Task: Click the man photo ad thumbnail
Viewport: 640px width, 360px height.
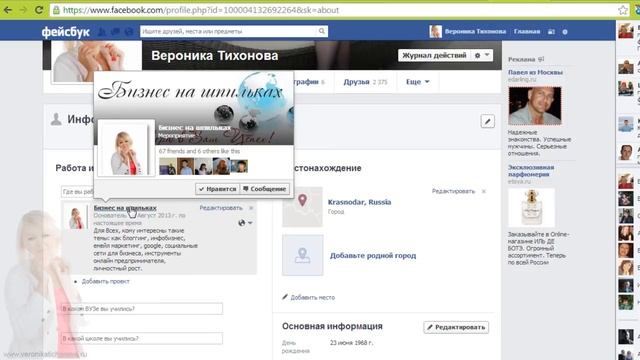Action: (x=535, y=106)
